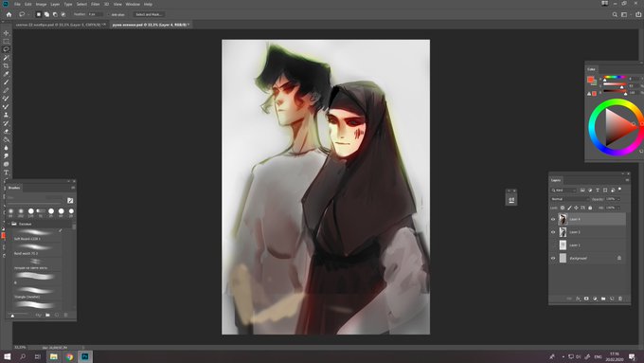
Task: Toggle lock all padlock in Layers panel
Action: [590, 208]
